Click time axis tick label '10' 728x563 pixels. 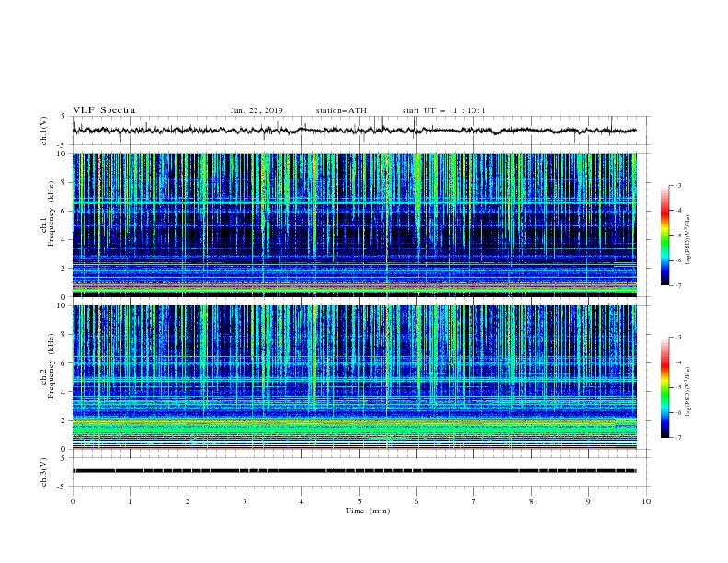click(646, 501)
